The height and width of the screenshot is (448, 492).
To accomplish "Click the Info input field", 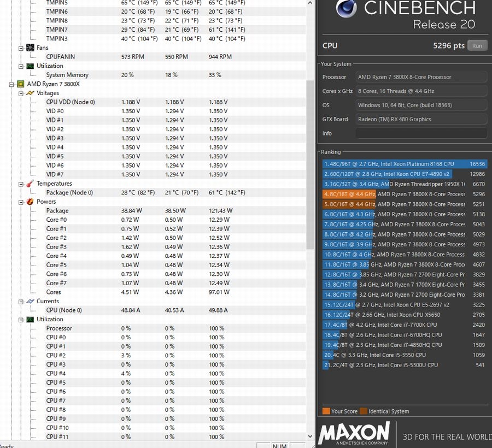I will [421, 133].
